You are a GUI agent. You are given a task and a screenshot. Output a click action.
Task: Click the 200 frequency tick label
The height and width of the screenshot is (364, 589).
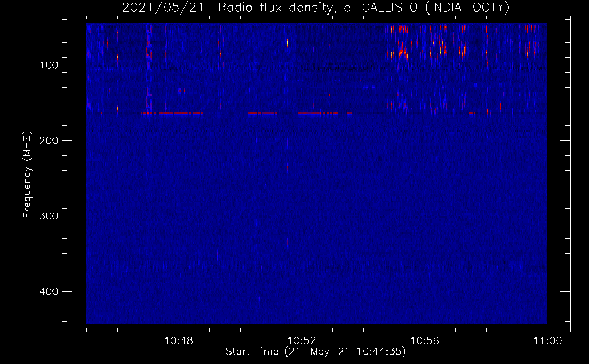[49, 141]
